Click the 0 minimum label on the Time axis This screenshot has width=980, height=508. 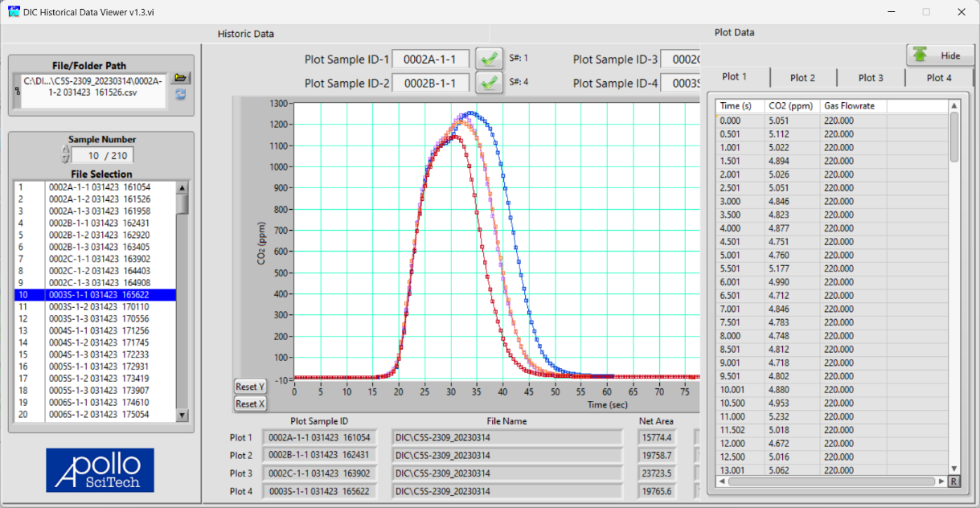pyautogui.click(x=294, y=391)
